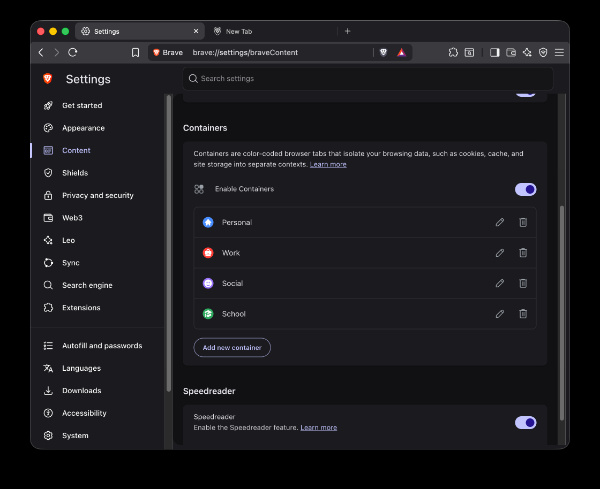Bookmark this page with the bookmark icon
600x489 pixels.
[x=135, y=52]
